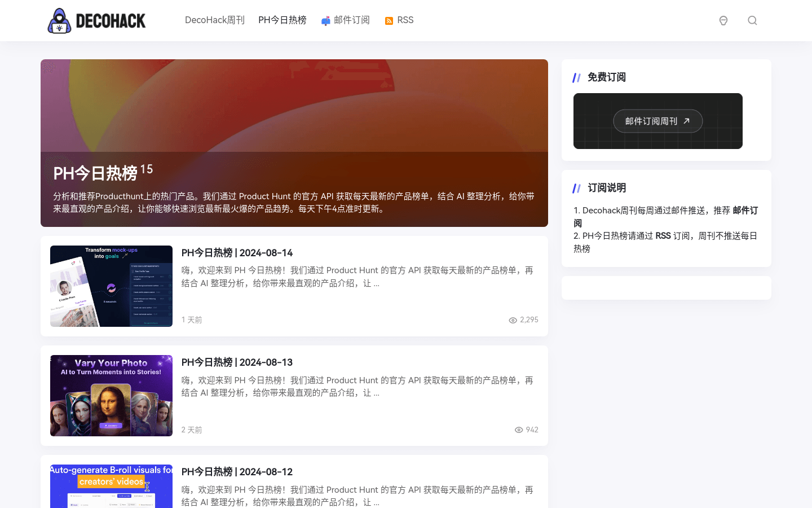Click the slash icon beside 订阅说明
This screenshot has height=508, width=812.
[576, 189]
